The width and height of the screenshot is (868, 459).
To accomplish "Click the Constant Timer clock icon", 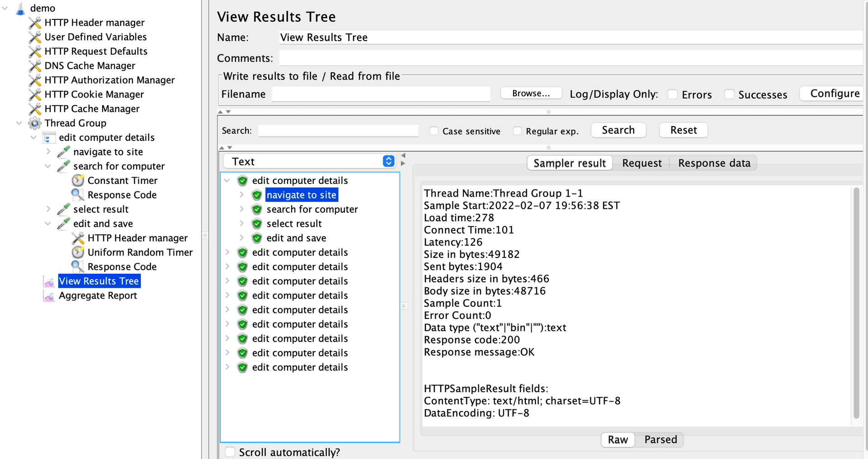I will 78,181.
